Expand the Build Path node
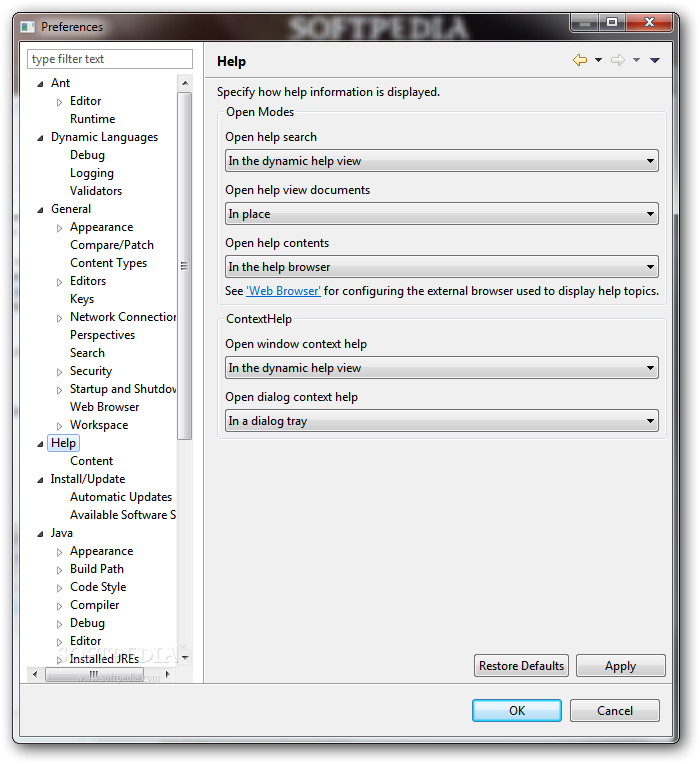 click(59, 571)
